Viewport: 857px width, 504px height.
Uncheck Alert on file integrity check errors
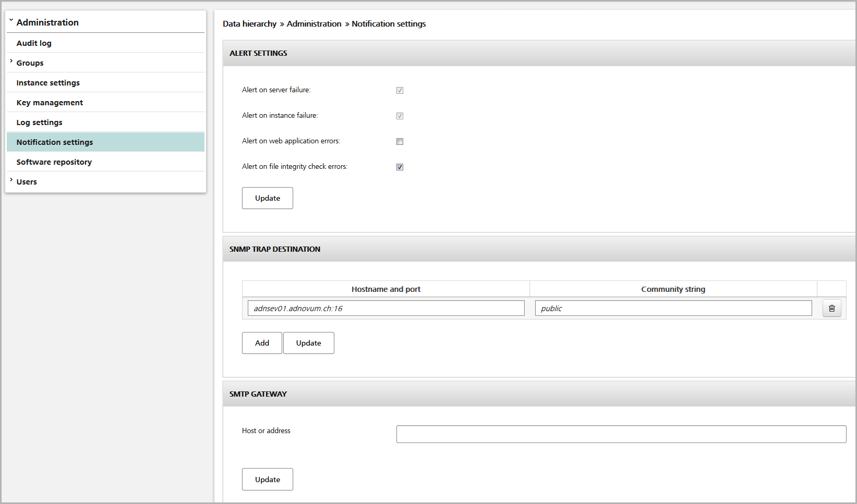[x=400, y=167]
